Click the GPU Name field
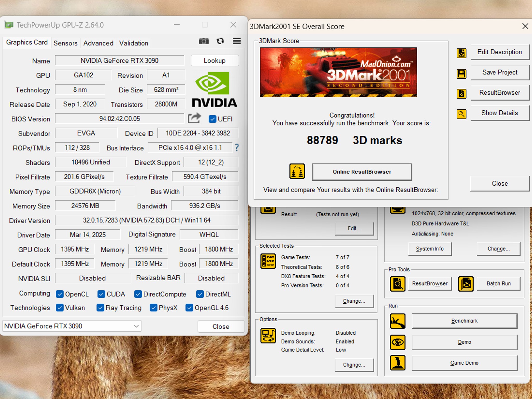 pyautogui.click(x=119, y=61)
